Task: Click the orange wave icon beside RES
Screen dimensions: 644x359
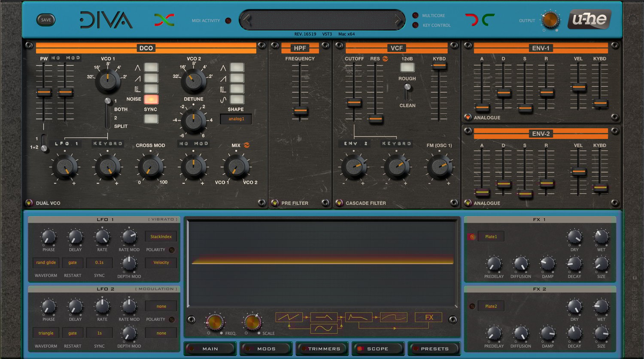Action: coord(385,59)
